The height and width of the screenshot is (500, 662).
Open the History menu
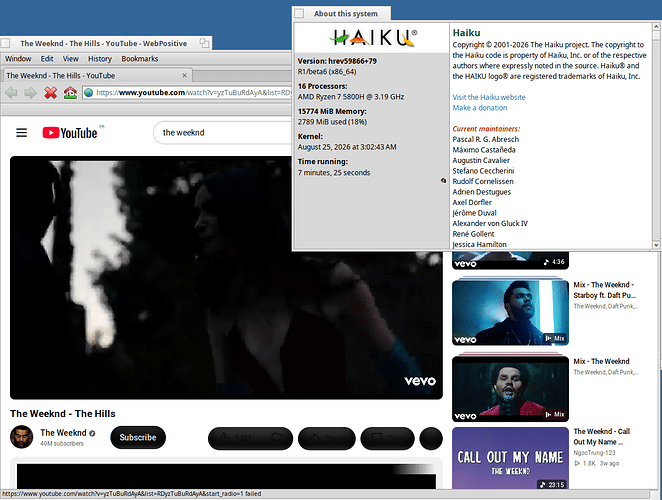(x=100, y=59)
